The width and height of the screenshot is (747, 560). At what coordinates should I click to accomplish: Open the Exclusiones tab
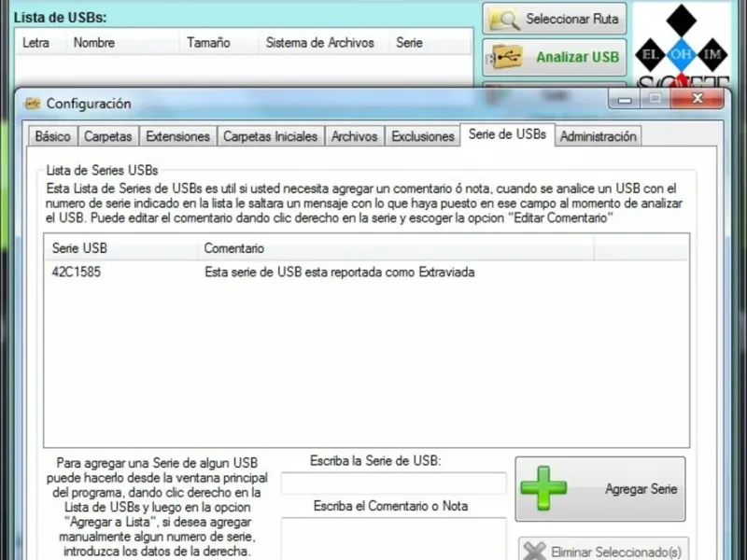pyautogui.click(x=423, y=136)
